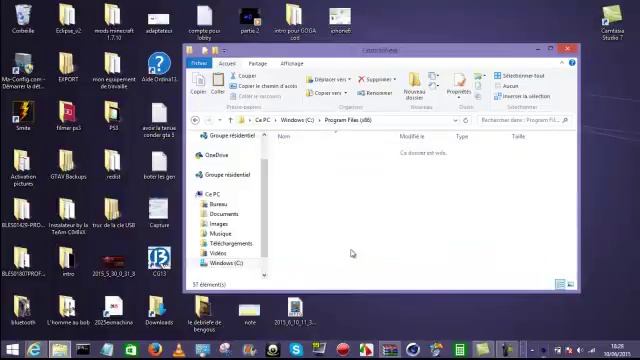Image resolution: width=640 pixels, height=360 pixels.
Task: Click the search Program Files field
Action: [x=524, y=120]
